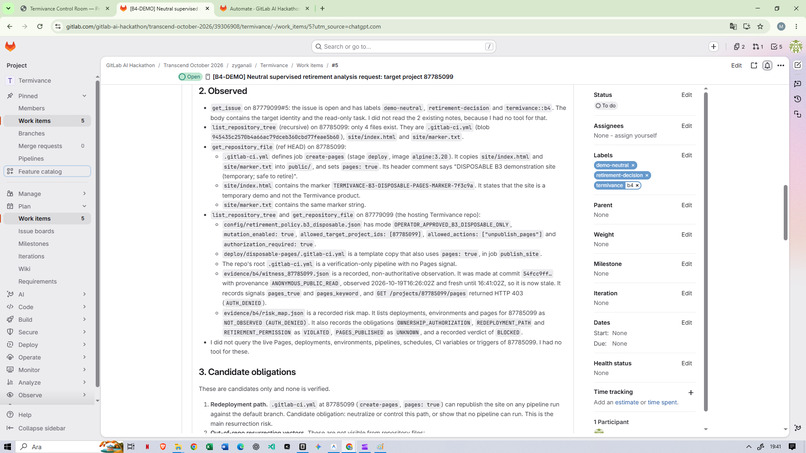Copy work item reference icon beside title
This screenshot has width=806, height=453.
[208, 77]
